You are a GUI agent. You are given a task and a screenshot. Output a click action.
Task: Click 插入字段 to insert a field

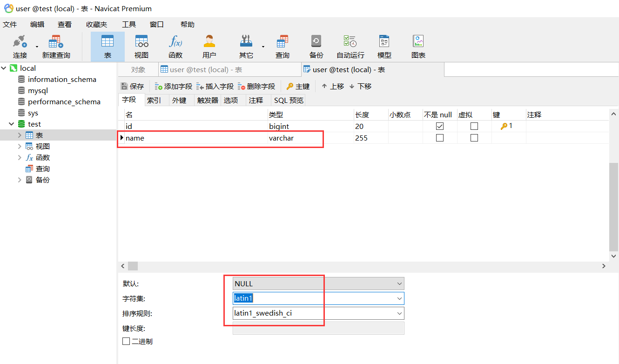click(215, 86)
